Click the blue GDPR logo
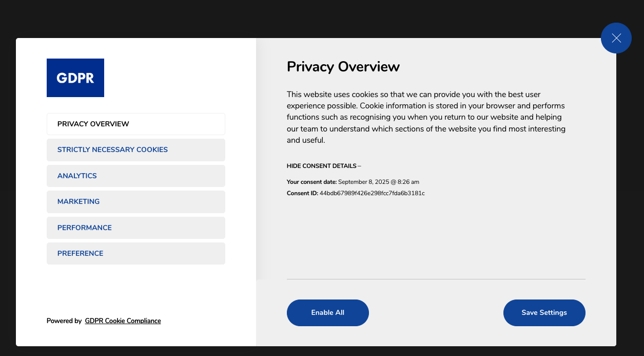This screenshot has height=356, width=644. click(75, 78)
